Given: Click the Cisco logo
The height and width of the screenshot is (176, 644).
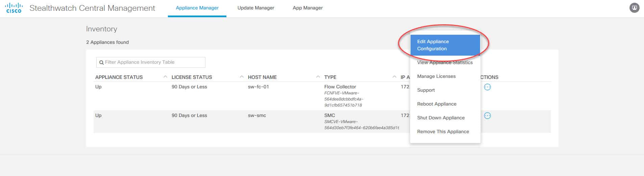Looking at the screenshot, I should (x=14, y=8).
